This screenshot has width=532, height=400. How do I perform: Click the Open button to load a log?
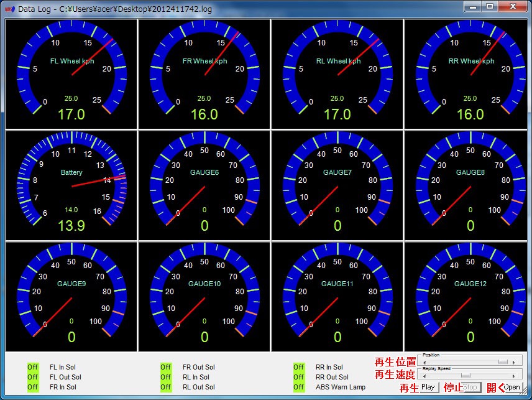pos(511,387)
